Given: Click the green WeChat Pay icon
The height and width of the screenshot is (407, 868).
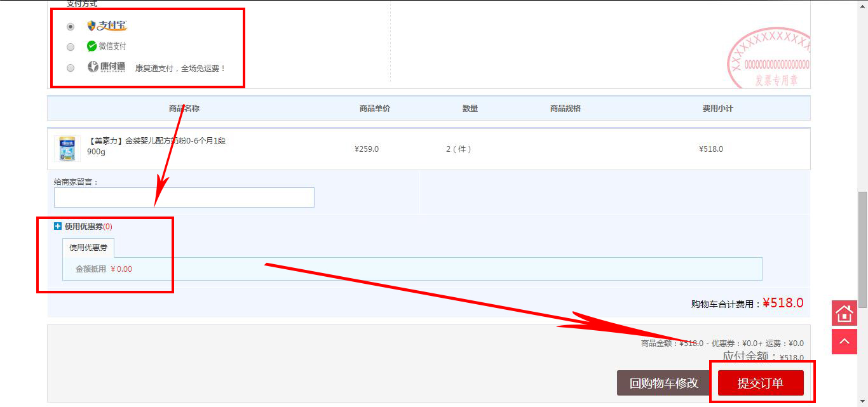Looking at the screenshot, I should point(92,46).
